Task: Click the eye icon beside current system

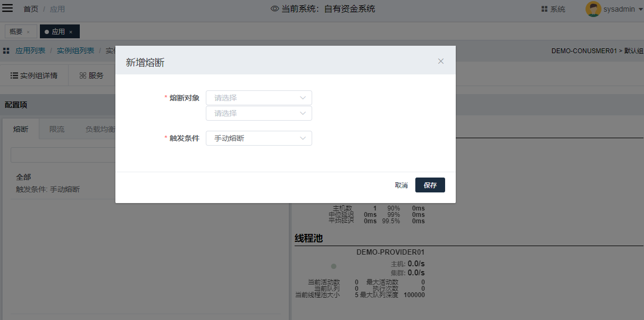Action: pos(275,9)
